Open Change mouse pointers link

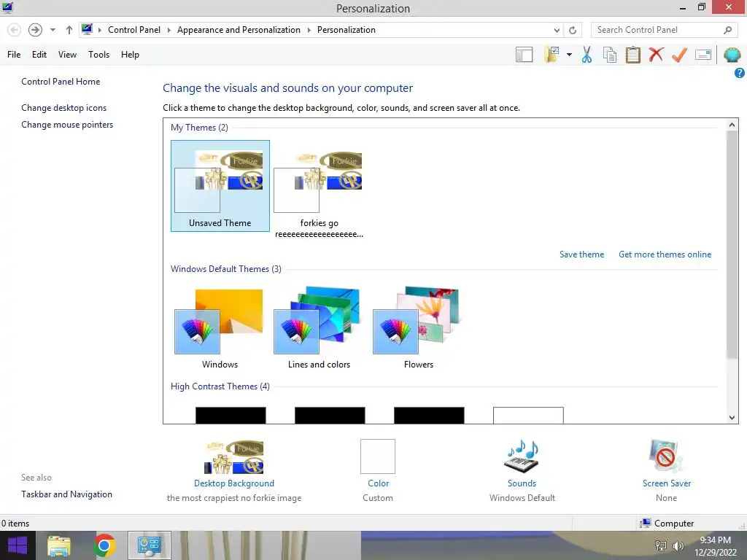[67, 125]
